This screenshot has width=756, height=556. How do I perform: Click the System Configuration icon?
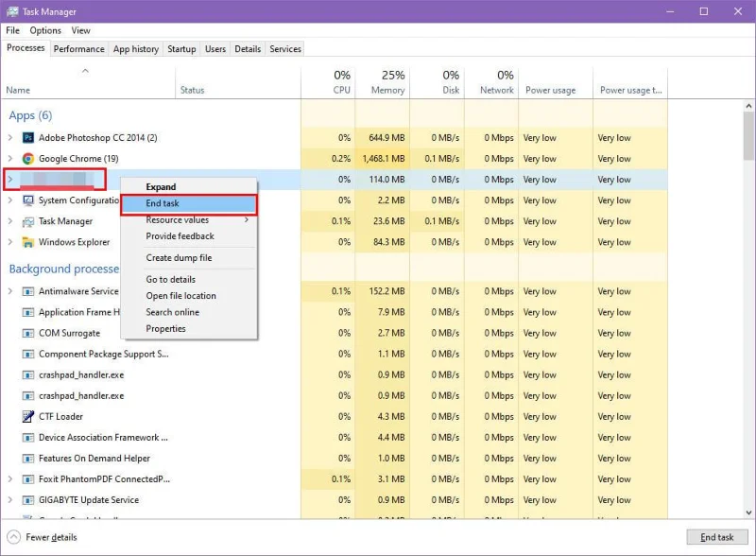click(28, 200)
